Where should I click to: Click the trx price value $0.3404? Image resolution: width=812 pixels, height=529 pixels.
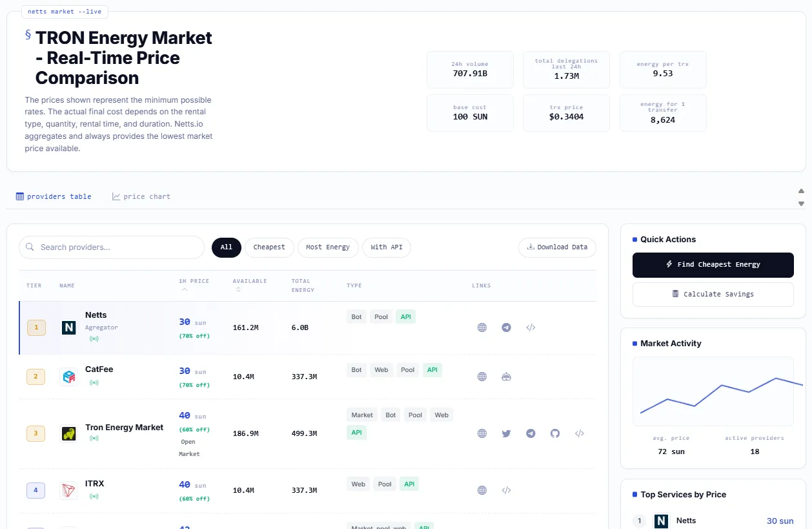[x=566, y=117]
